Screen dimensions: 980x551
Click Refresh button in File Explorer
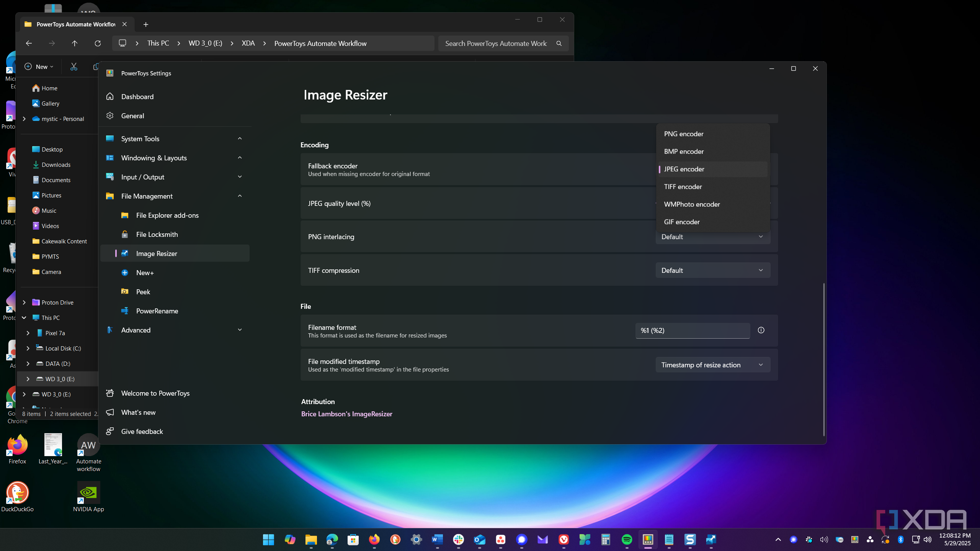click(x=98, y=43)
